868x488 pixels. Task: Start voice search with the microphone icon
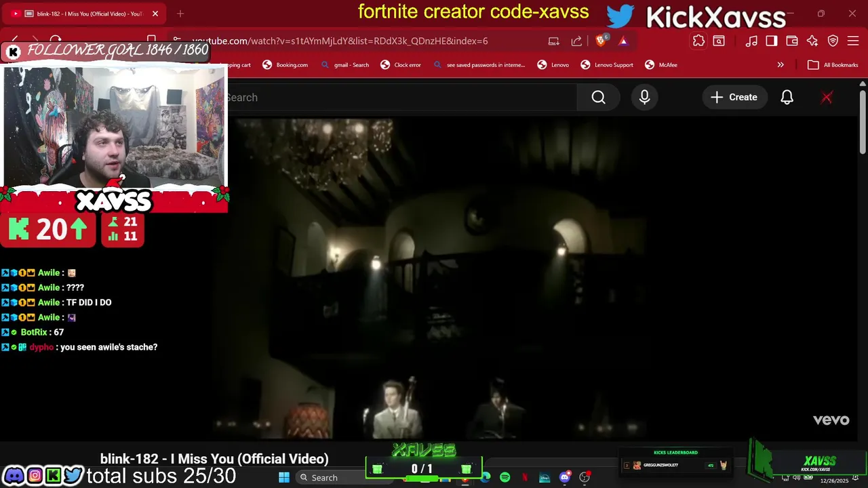[644, 98]
